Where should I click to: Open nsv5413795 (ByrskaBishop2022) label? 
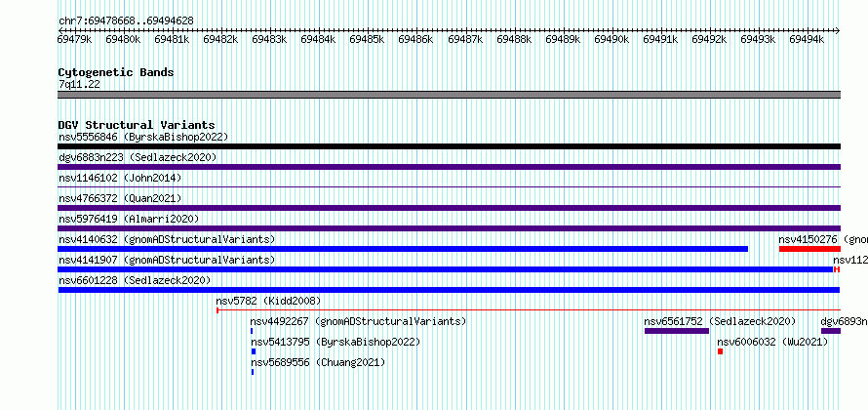point(335,342)
